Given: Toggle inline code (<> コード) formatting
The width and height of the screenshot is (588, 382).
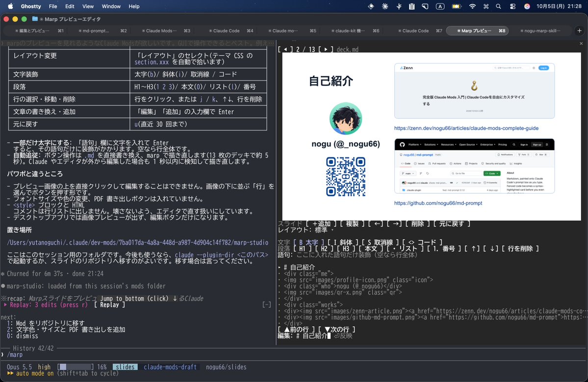Looking at the screenshot, I should 422,243.
